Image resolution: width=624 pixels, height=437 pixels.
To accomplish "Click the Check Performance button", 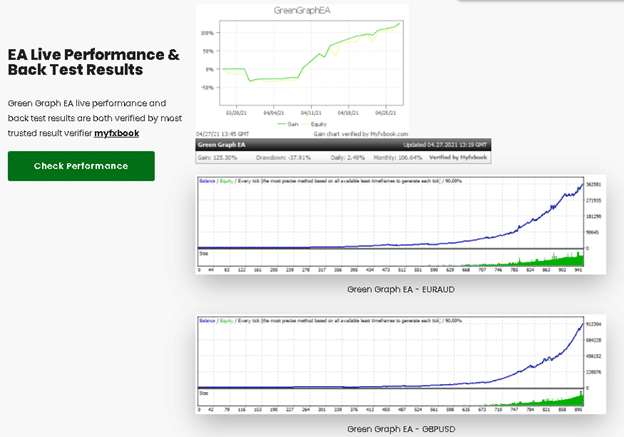I will pyautogui.click(x=81, y=166).
